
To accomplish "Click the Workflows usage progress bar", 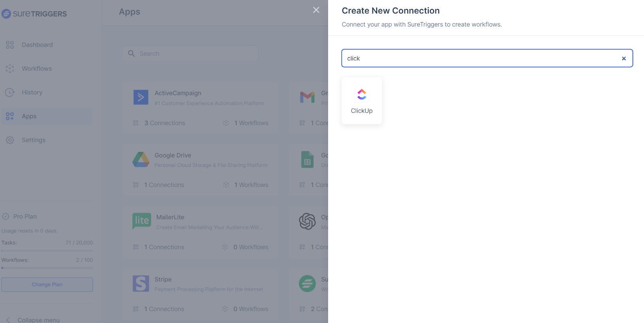I will coord(47,268).
